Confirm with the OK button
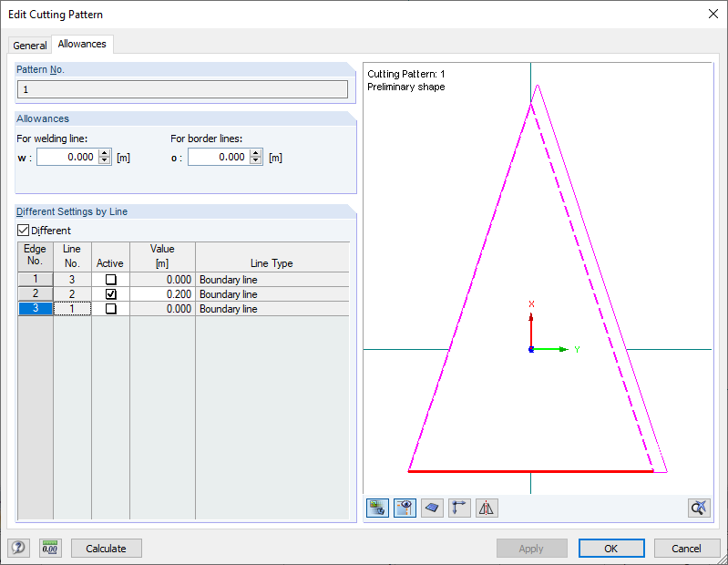The image size is (728, 565). 611,549
